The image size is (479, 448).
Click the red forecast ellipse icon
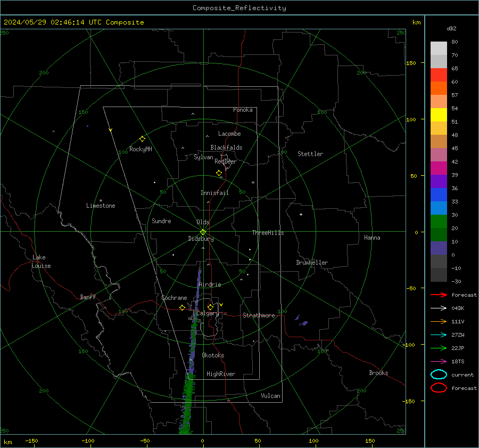coord(439,388)
